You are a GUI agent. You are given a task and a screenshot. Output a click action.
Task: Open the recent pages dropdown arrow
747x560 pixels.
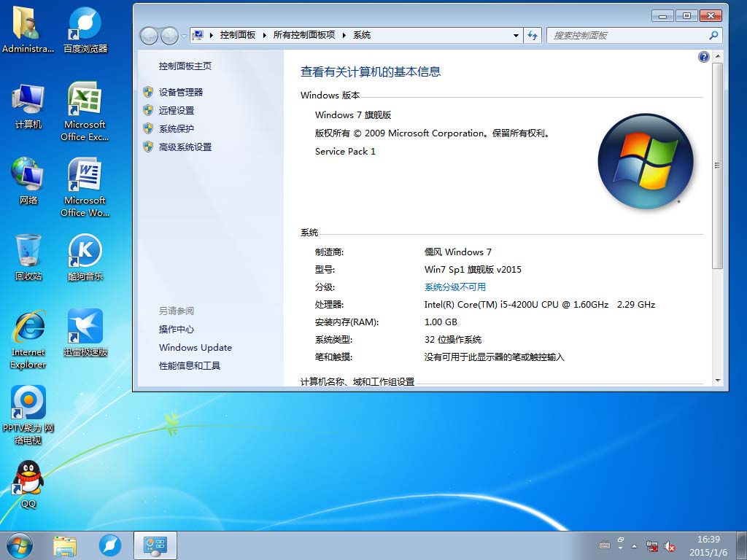(184, 36)
